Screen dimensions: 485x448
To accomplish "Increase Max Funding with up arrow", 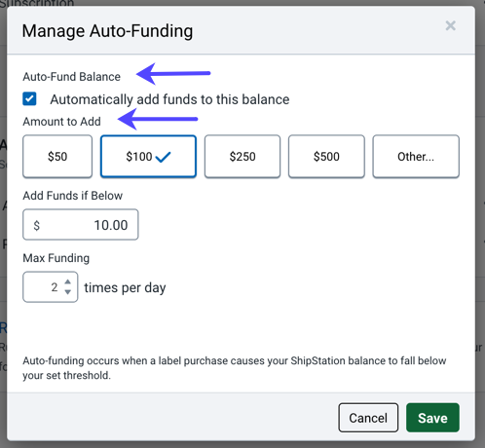I will pyautogui.click(x=67, y=281).
